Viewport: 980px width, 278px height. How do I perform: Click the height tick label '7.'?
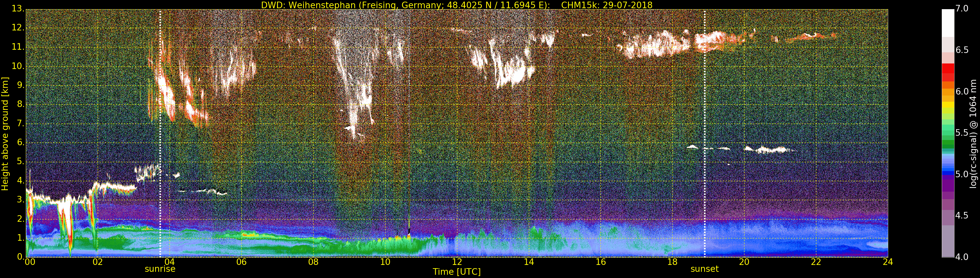21,123
